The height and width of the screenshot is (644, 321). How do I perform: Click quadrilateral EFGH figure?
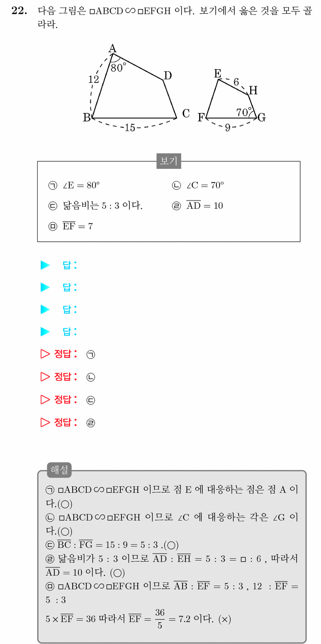pyautogui.click(x=232, y=100)
